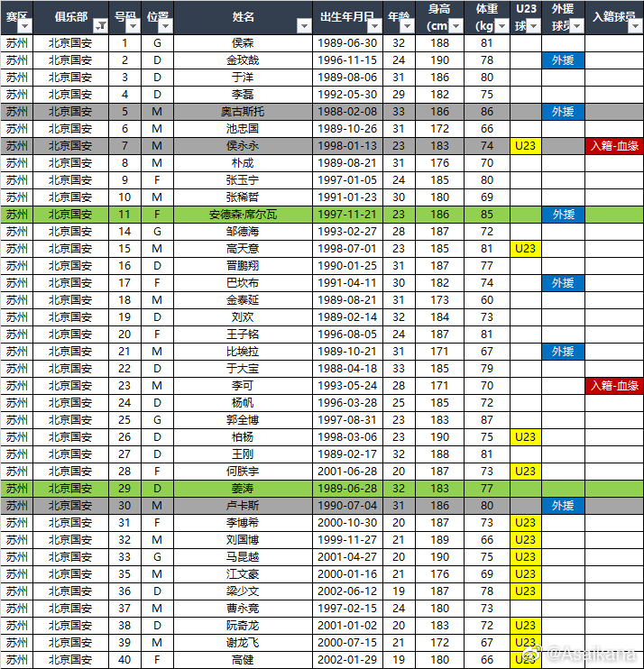Image resolution: width=644 pixels, height=669 pixels.
Task: Open the 赛区 column filter dropdown
Action: coord(25,27)
